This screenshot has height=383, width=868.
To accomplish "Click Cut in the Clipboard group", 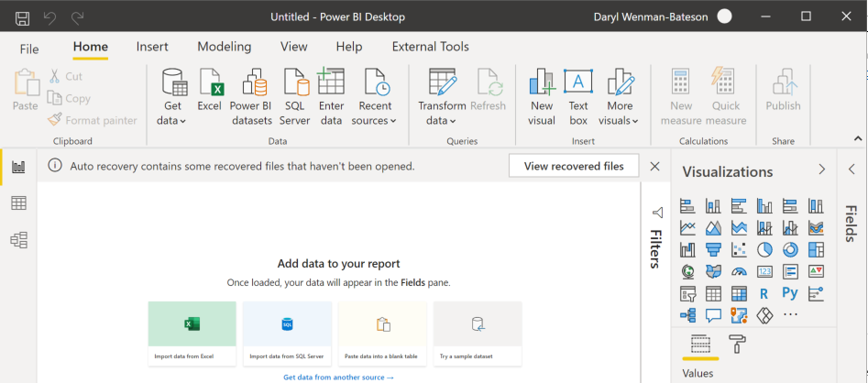I will click(x=66, y=76).
